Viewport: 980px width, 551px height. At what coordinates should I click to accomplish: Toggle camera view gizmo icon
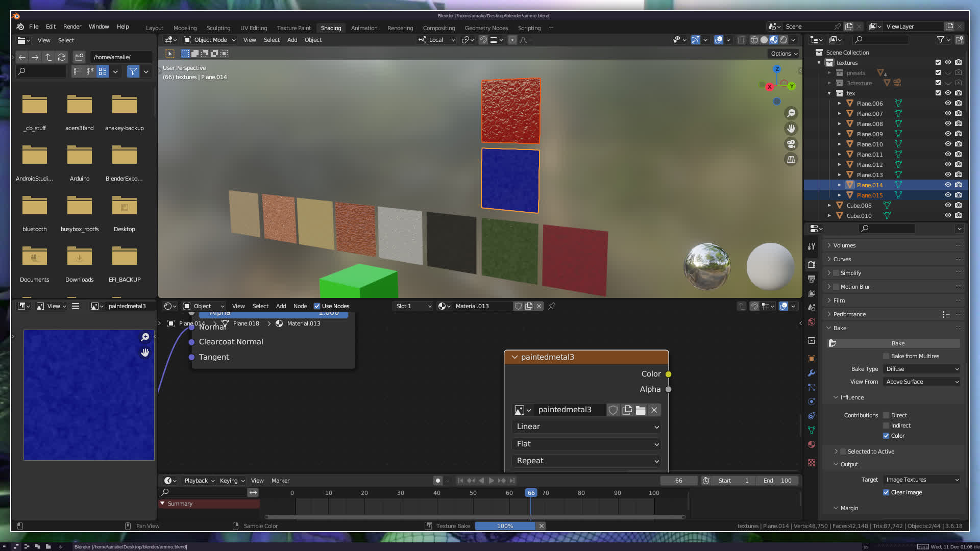click(x=791, y=144)
